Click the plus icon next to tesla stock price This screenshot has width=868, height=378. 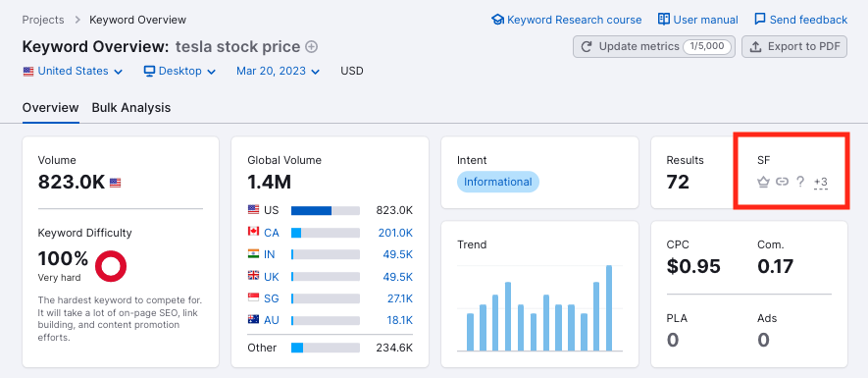[312, 47]
